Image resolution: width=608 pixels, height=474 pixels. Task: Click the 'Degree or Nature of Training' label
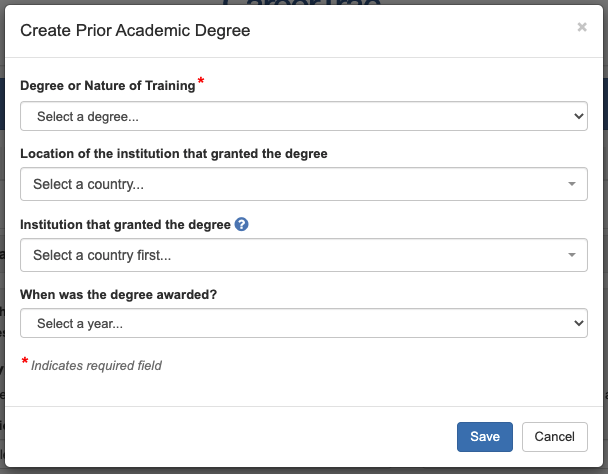[108, 86]
